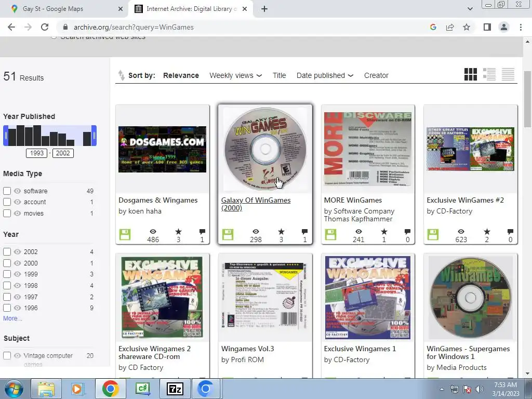This screenshot has width=532, height=399.
Task: Open media player from taskbar
Action: click(77, 389)
